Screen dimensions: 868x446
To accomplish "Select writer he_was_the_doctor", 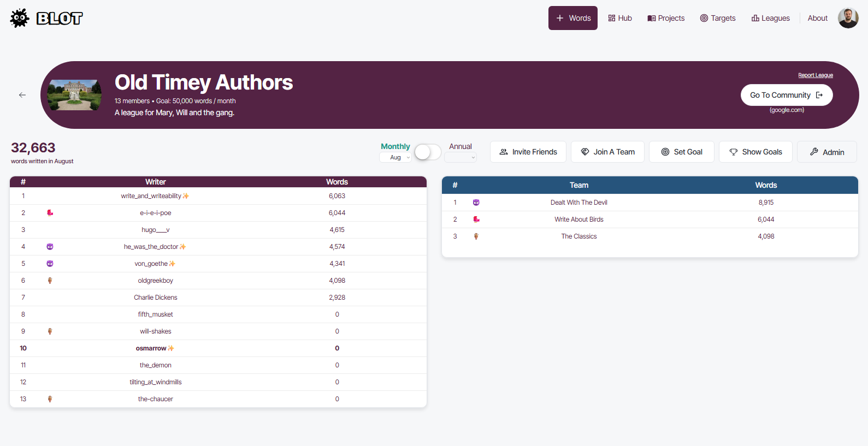I will pyautogui.click(x=151, y=247).
